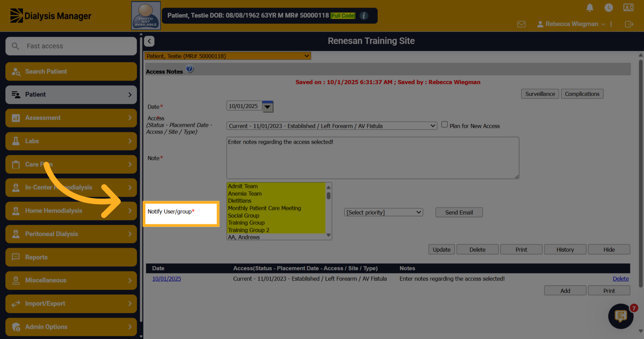Expand the Assessment sidebar menu
The width and height of the screenshot is (644, 339).
[71, 118]
